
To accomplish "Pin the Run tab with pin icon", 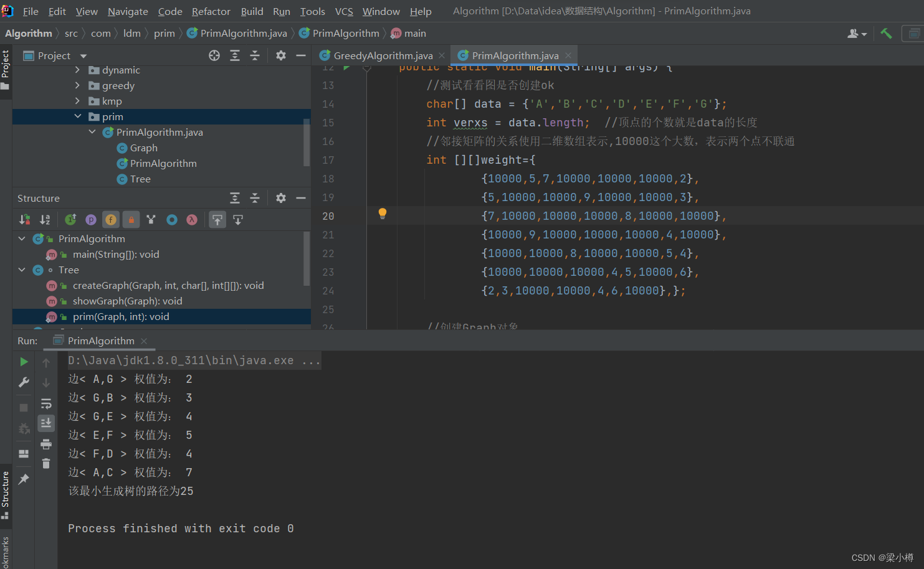I will click(x=24, y=479).
